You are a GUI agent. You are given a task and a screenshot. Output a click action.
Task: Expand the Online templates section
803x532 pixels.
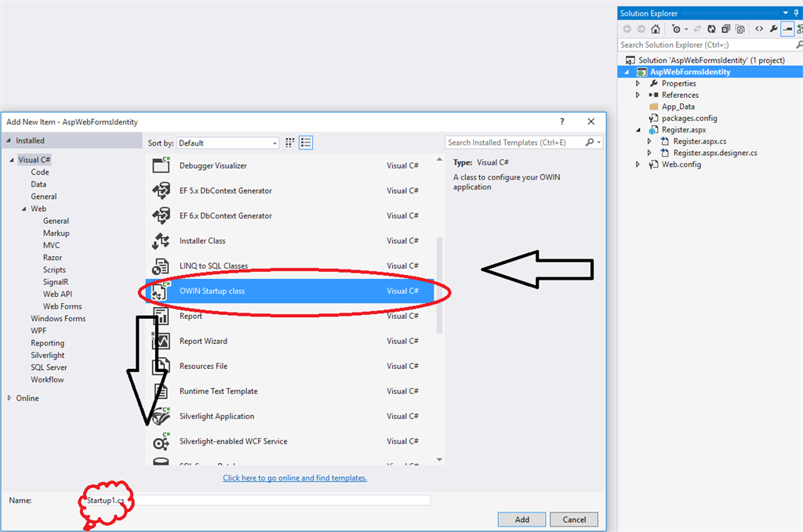point(9,398)
